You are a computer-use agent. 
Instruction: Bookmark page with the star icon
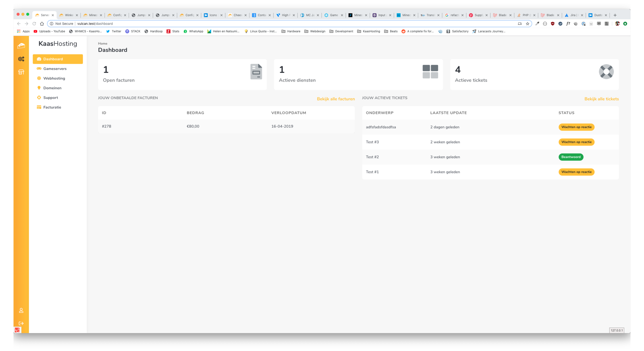[x=527, y=24]
